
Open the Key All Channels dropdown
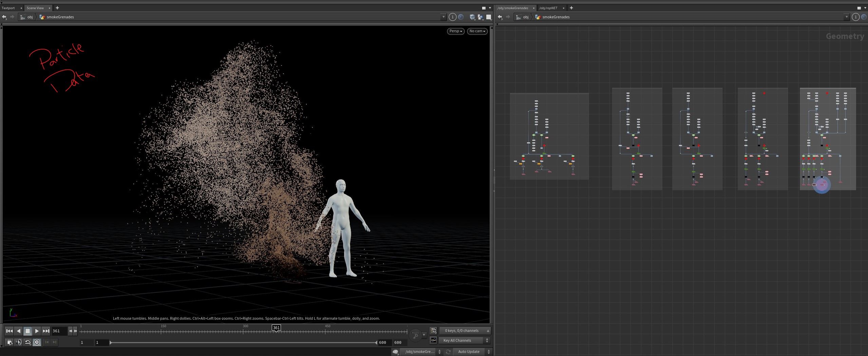465,340
